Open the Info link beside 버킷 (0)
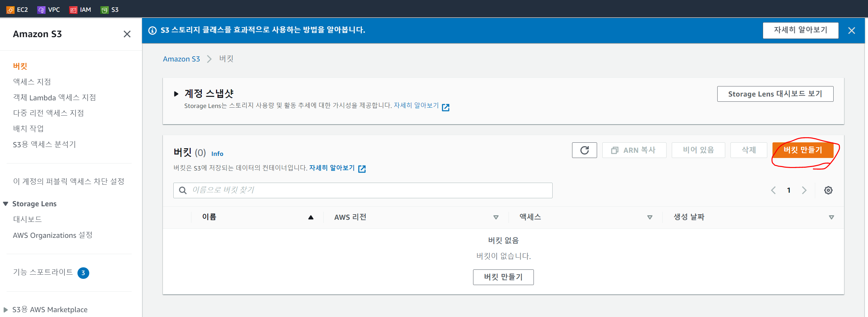Image resolution: width=868 pixels, height=317 pixels. click(x=217, y=154)
